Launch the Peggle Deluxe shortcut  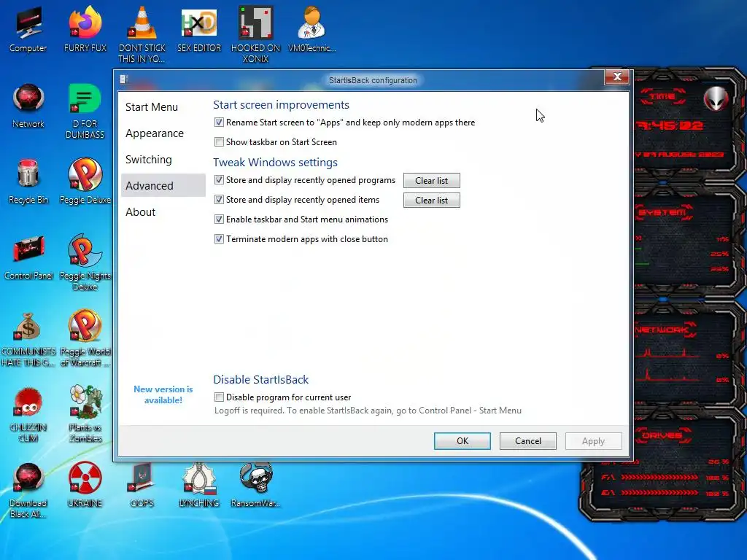(x=85, y=182)
